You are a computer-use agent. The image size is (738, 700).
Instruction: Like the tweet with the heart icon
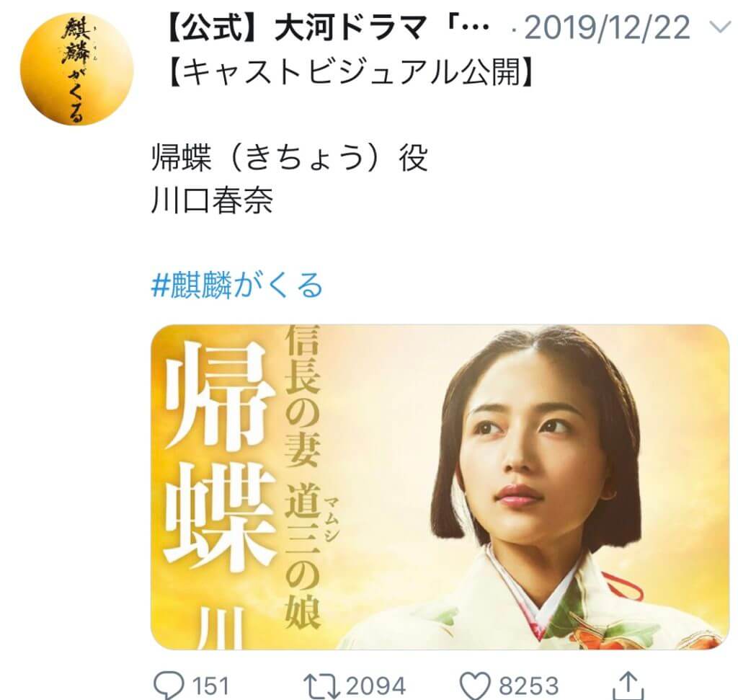(476, 686)
